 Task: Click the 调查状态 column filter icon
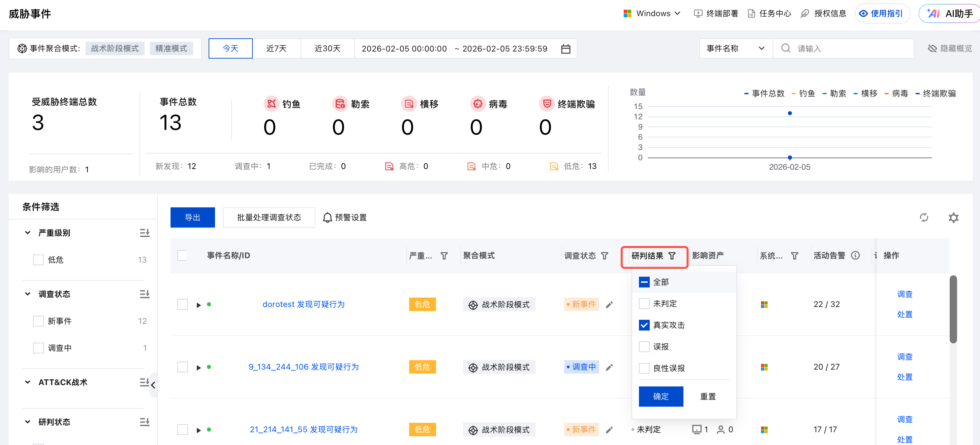pos(604,256)
